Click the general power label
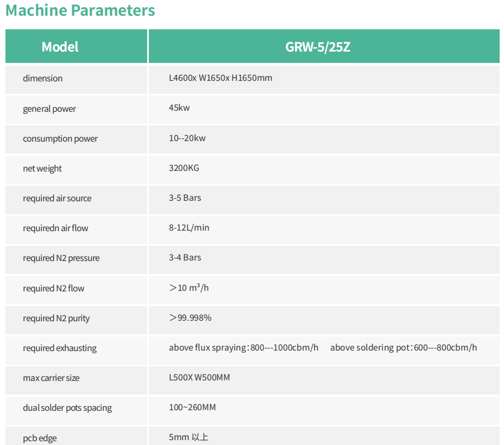 click(x=49, y=109)
